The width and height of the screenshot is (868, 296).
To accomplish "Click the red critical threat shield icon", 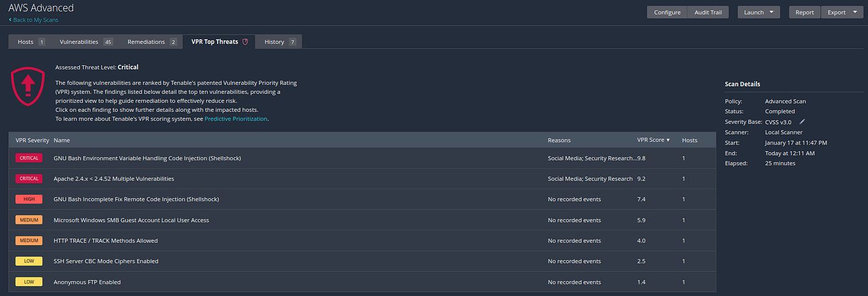I will click(28, 87).
